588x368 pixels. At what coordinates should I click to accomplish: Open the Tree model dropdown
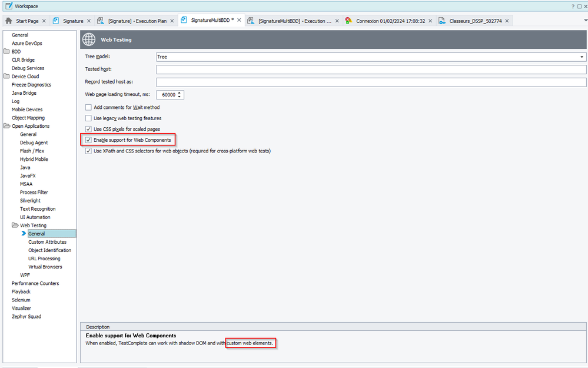[x=582, y=57]
